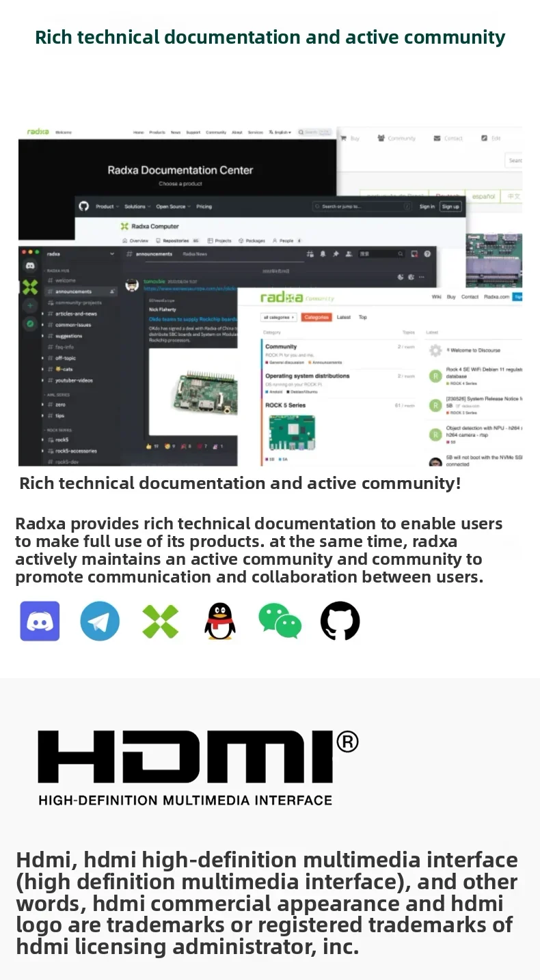This screenshot has width=540, height=980.
Task: Click the docs site Search field
Action: 316,132
